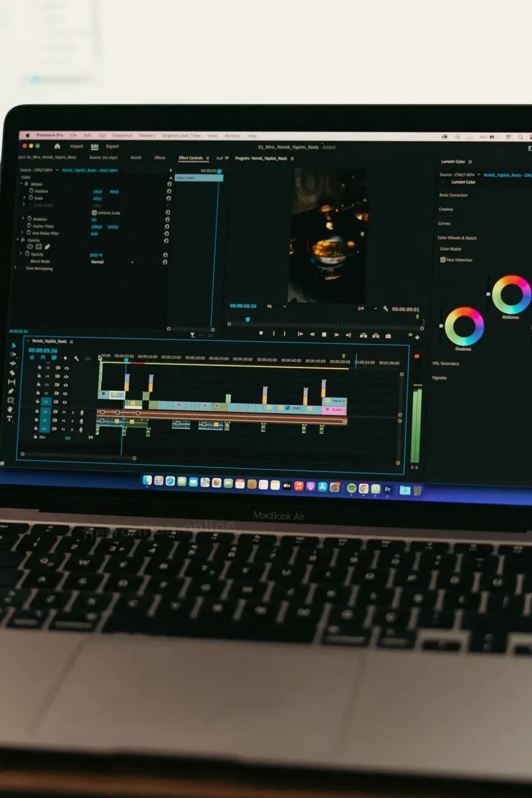Open the Basic Correction section in Lumetri
This screenshot has height=798, width=532.
click(x=453, y=195)
